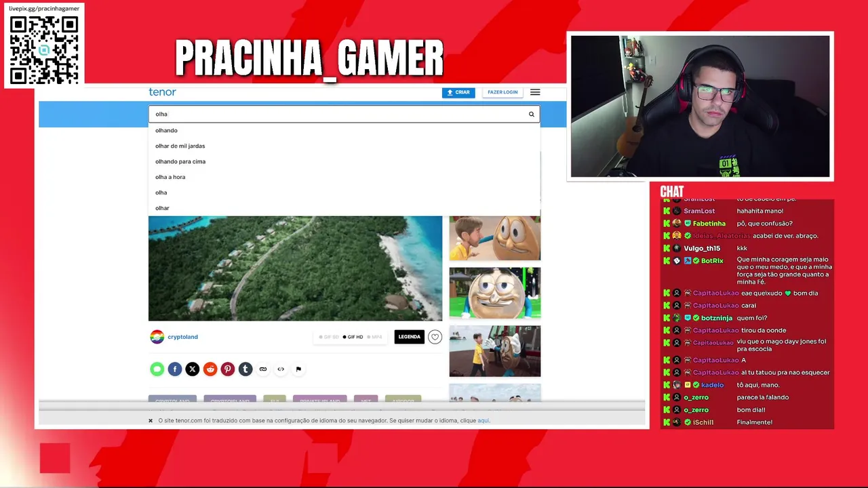Image resolution: width=868 pixels, height=488 pixels.
Task: Click the BotRix username in chat
Action: [712, 261]
